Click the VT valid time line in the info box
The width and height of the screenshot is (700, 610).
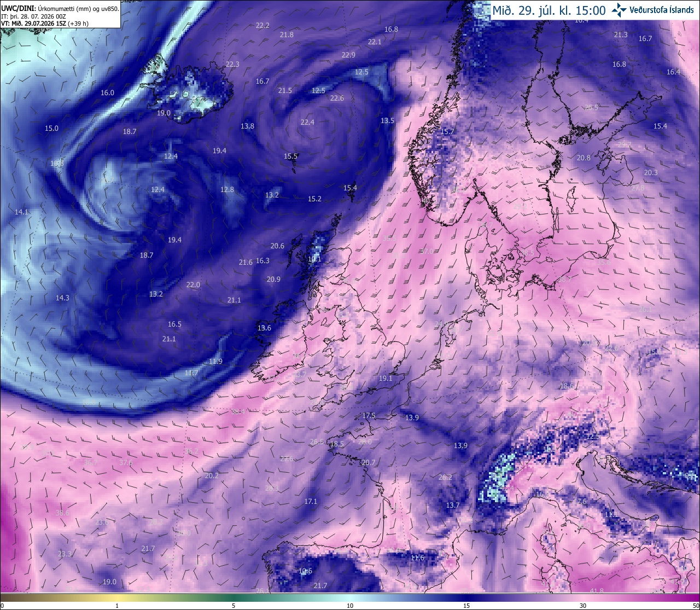pyautogui.click(x=45, y=23)
